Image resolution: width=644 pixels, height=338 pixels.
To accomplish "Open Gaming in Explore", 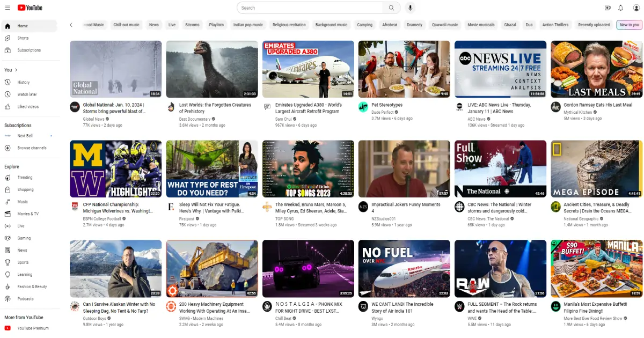I will [28, 238].
